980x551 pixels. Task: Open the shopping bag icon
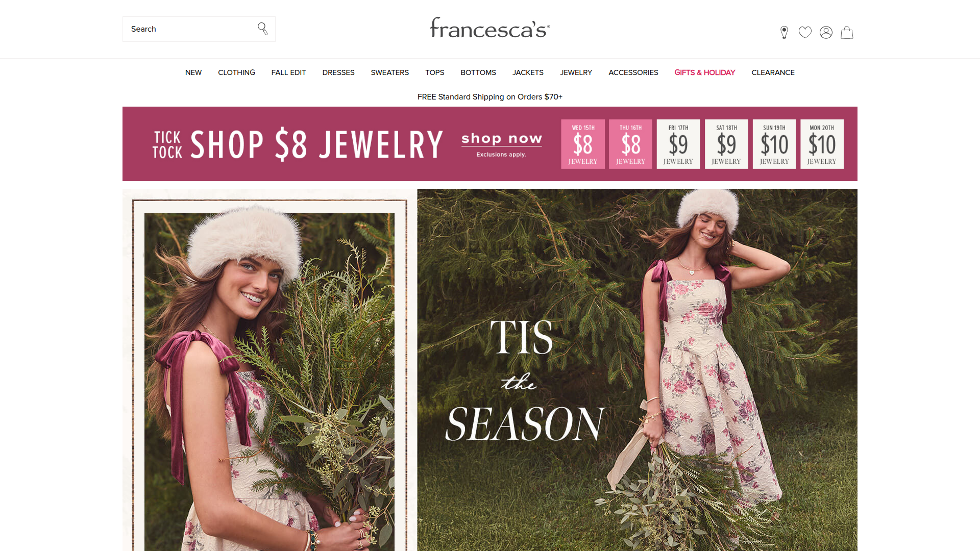(847, 32)
